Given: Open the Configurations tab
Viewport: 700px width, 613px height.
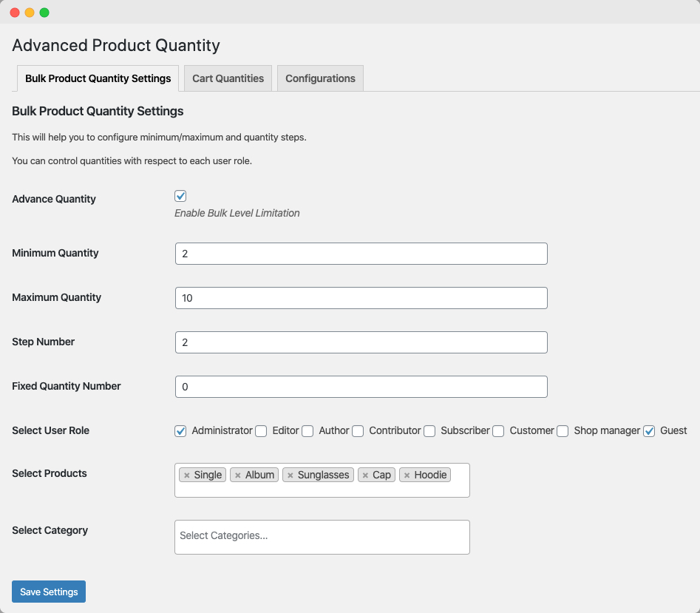Looking at the screenshot, I should [320, 78].
